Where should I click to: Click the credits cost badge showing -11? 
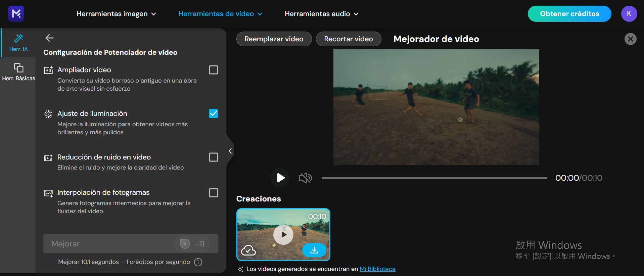pyautogui.click(x=192, y=243)
